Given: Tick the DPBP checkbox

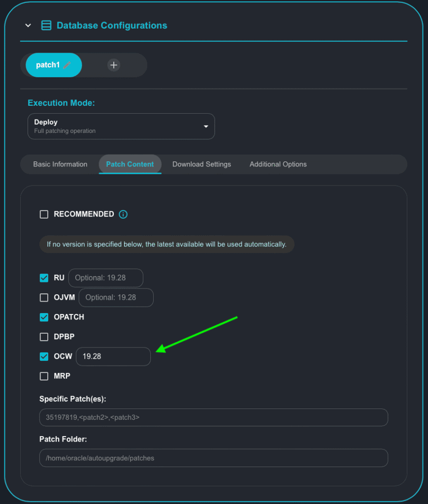Looking at the screenshot, I should coord(44,337).
